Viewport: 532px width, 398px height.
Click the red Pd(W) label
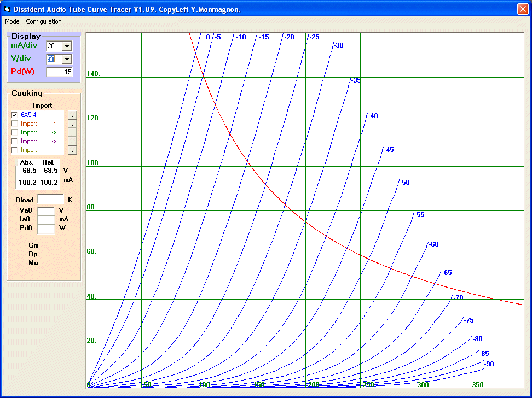coord(23,72)
